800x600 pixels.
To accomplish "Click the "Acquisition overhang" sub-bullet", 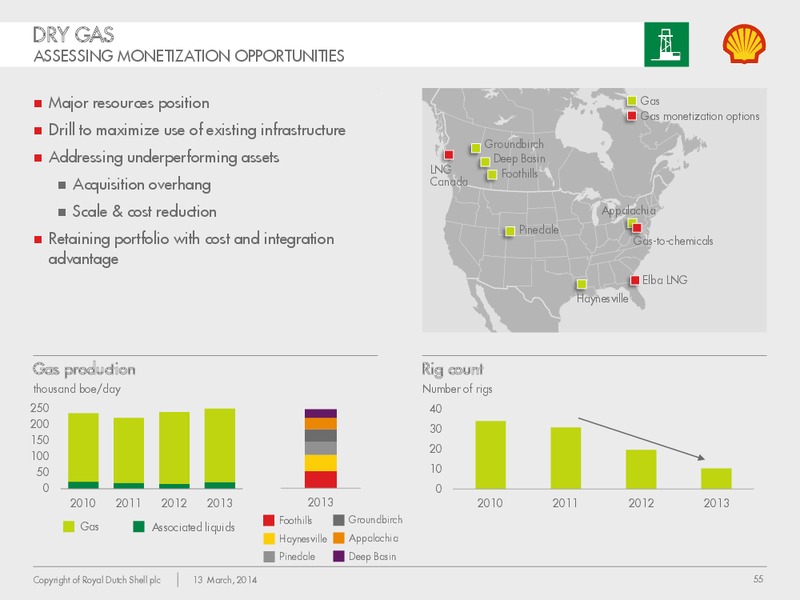I will (x=142, y=184).
